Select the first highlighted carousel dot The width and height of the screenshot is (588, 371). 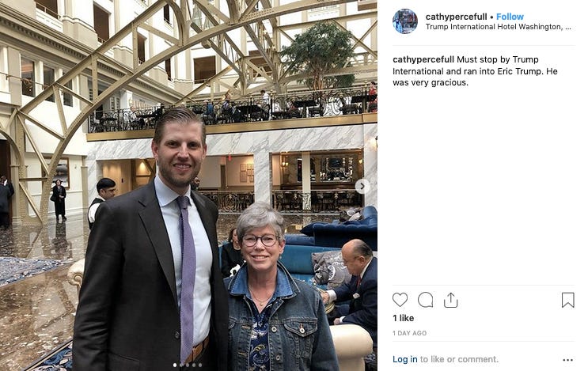[x=175, y=365]
